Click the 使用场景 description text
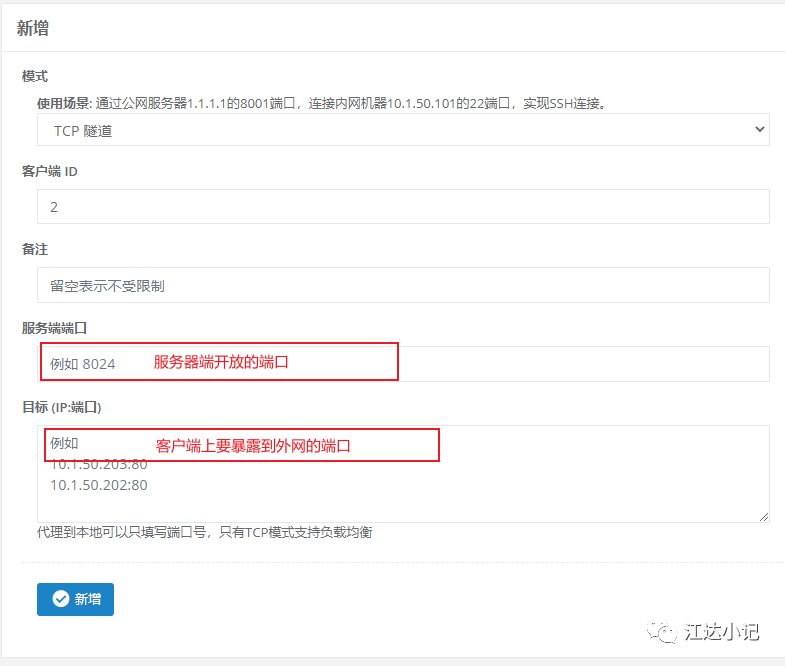The image size is (785, 666). [321, 104]
